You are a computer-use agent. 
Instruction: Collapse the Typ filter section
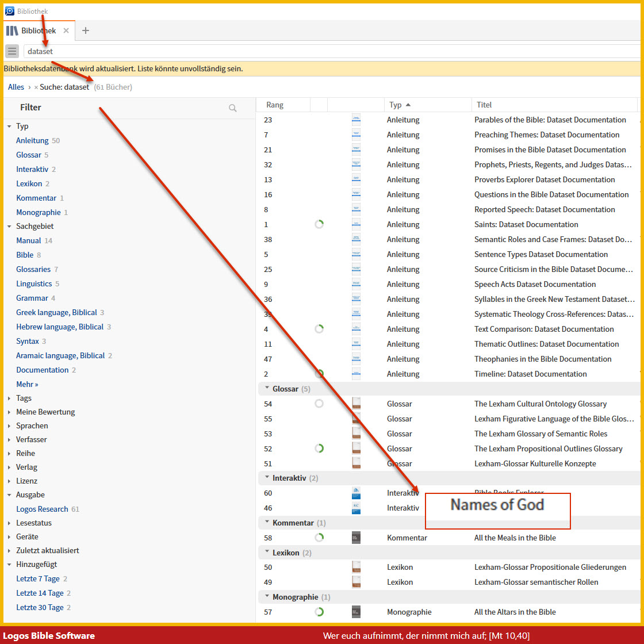coord(9,126)
